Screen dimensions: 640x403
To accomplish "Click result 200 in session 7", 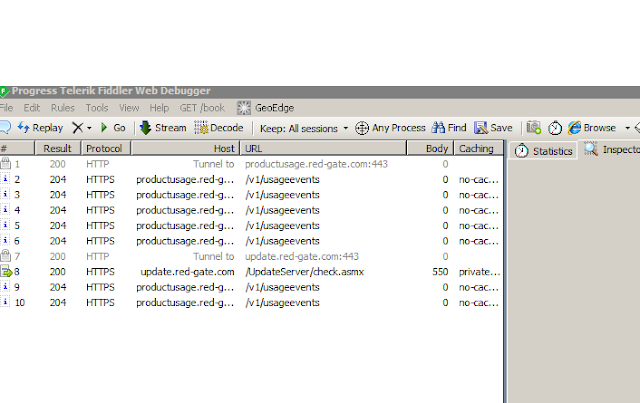I will coord(58,256).
